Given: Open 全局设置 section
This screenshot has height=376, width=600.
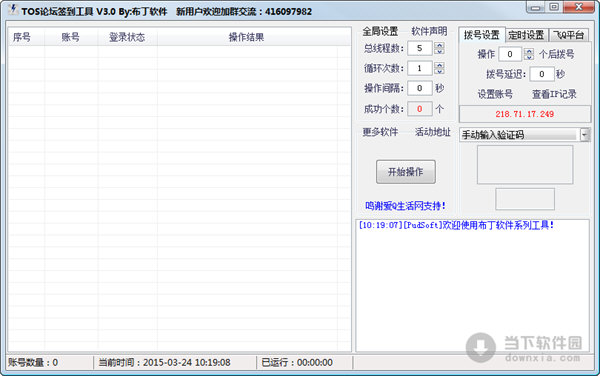Looking at the screenshot, I should pyautogui.click(x=380, y=31).
